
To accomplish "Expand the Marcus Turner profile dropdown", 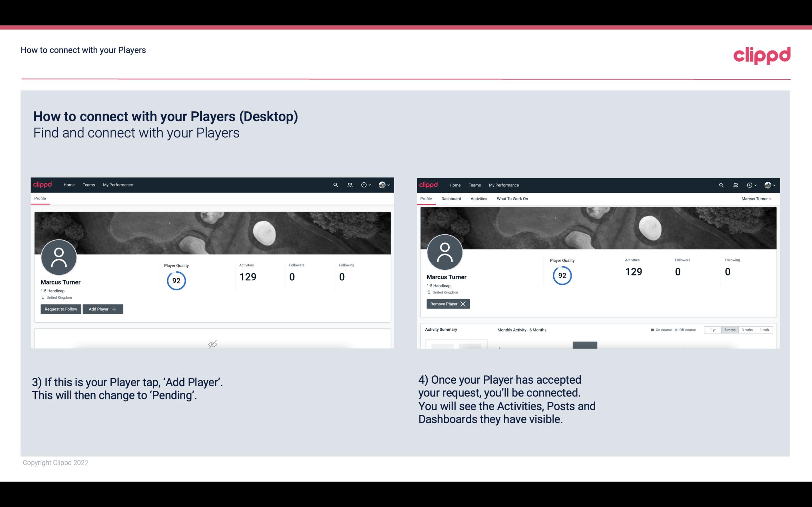I will tap(756, 199).
